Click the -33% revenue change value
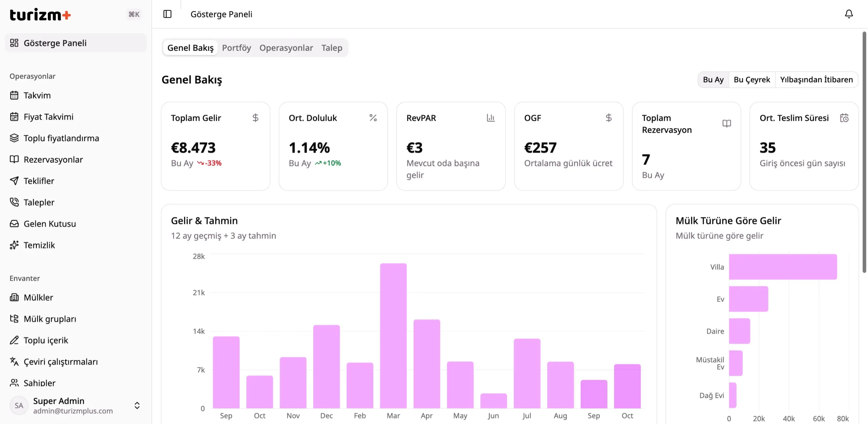The image size is (868, 424). tap(213, 163)
